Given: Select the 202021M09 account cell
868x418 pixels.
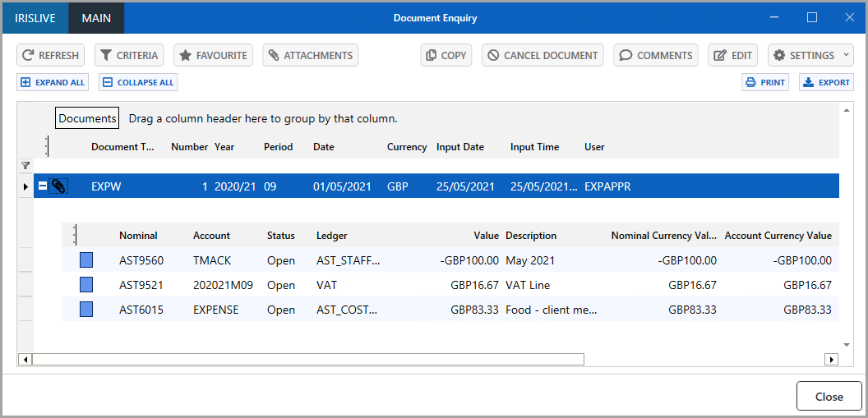Looking at the screenshot, I should coord(223,285).
